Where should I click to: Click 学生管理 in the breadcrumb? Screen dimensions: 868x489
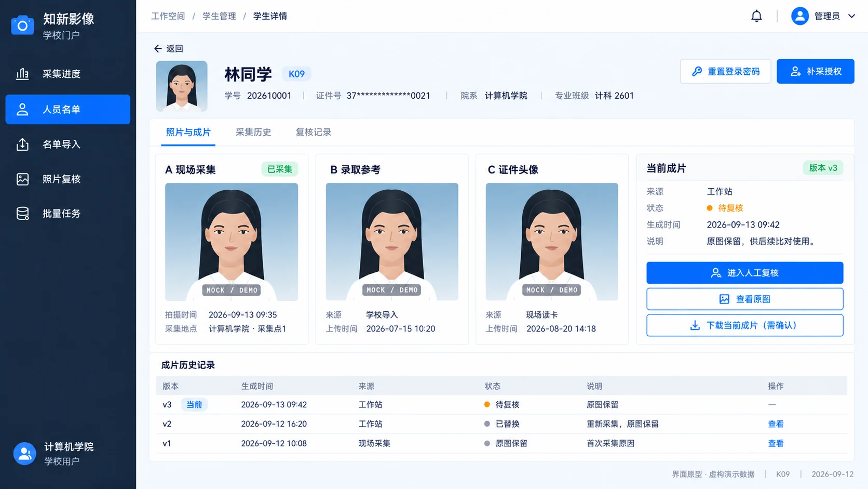(x=219, y=16)
